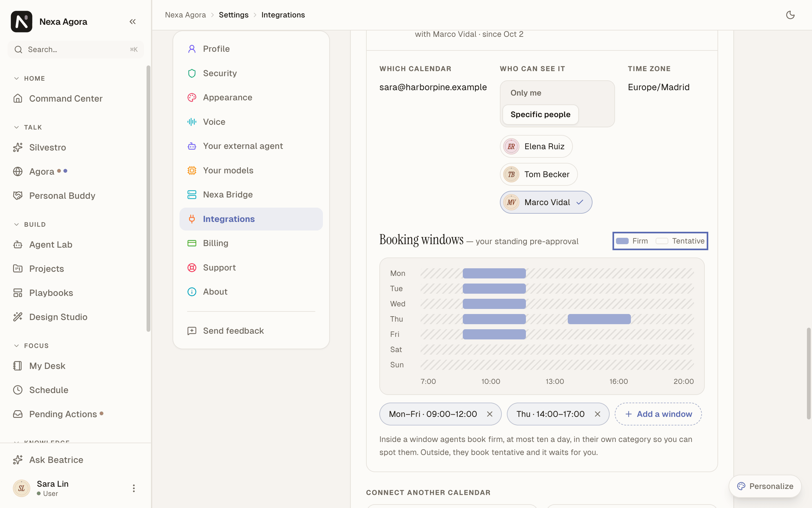Click the Thursday afternoon booking bar
The width and height of the screenshot is (812, 508).
tap(599, 319)
